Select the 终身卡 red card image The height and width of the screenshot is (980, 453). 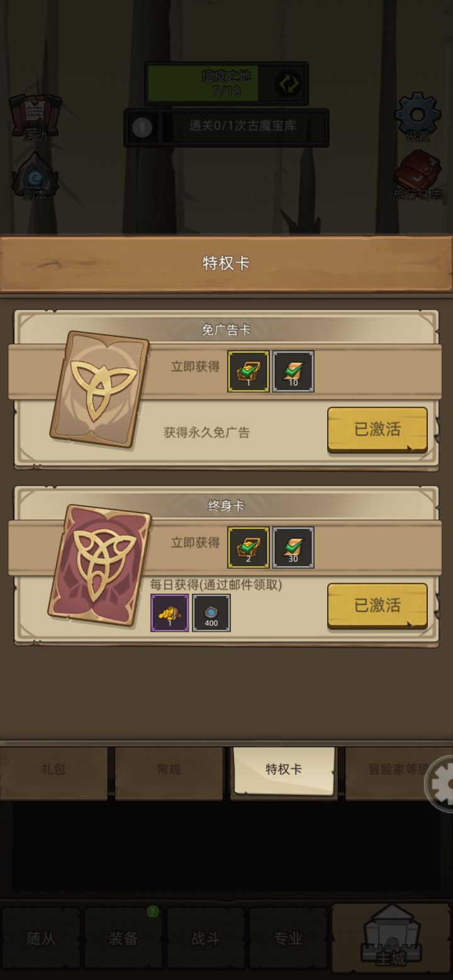coord(99,565)
